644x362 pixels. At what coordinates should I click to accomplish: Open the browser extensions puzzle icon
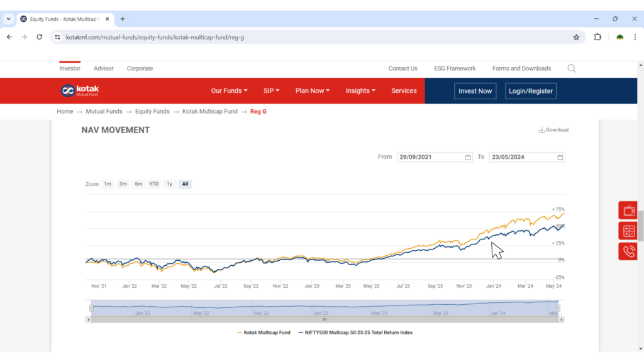(x=597, y=37)
